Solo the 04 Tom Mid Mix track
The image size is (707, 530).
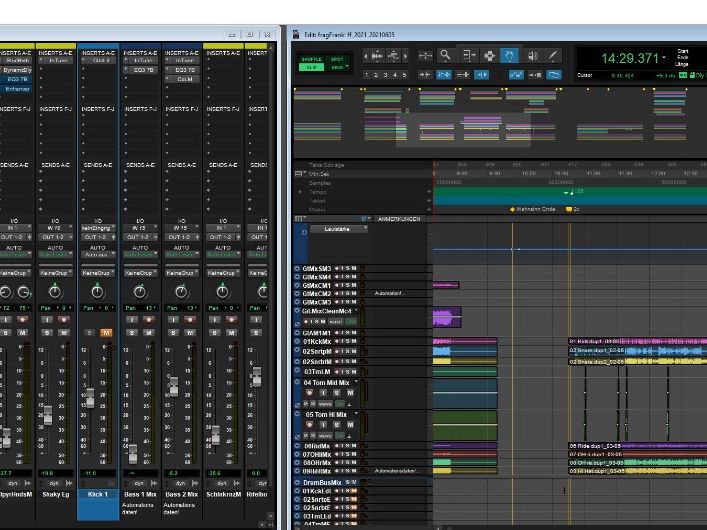(x=337, y=393)
